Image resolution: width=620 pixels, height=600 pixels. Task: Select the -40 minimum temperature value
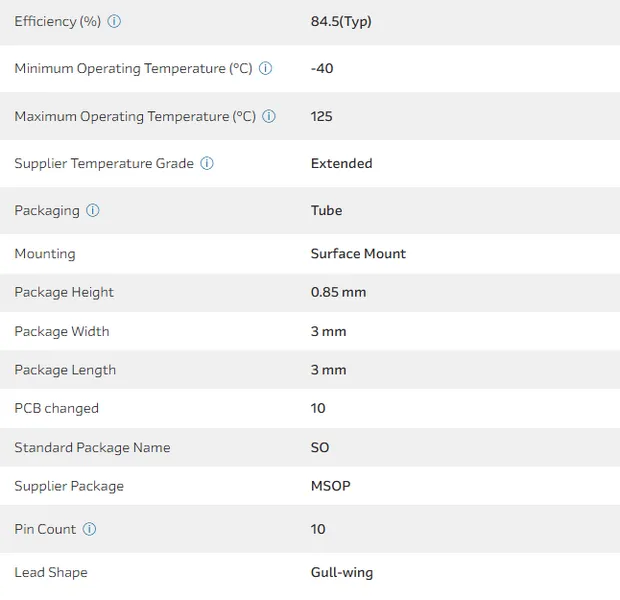tap(322, 68)
